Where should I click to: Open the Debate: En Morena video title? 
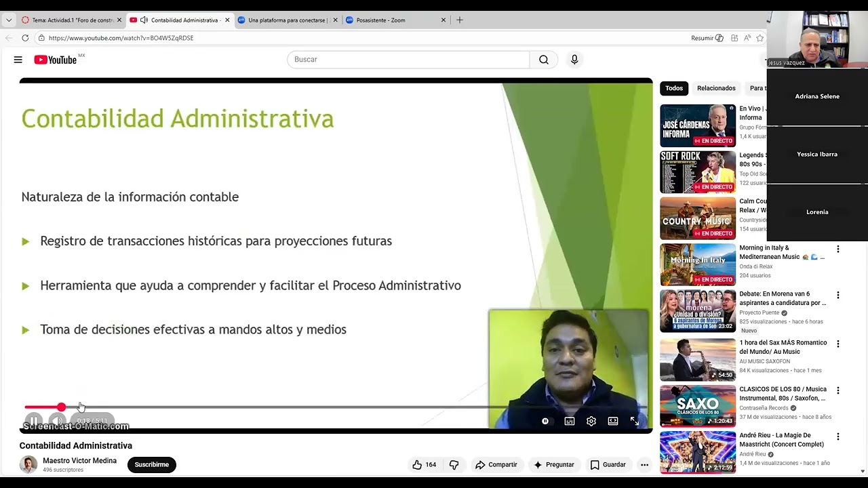(783, 299)
